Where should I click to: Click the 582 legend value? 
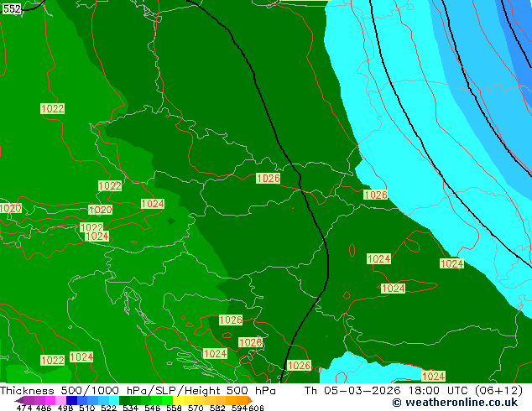[217, 408]
